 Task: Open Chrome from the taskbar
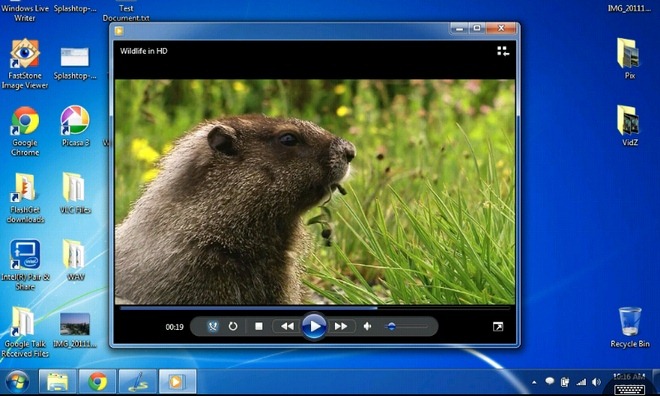[x=97, y=382]
